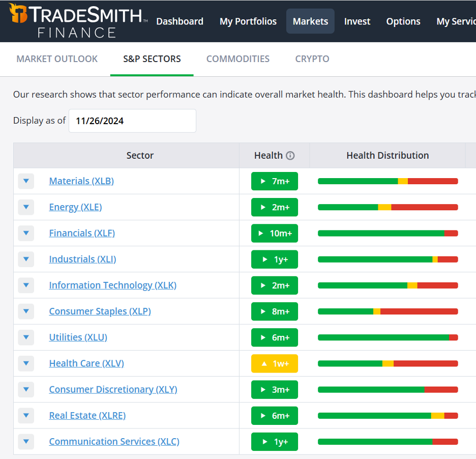Click the Consumer Staples 8m+ health badge
The image size is (476, 459).
[x=275, y=311]
